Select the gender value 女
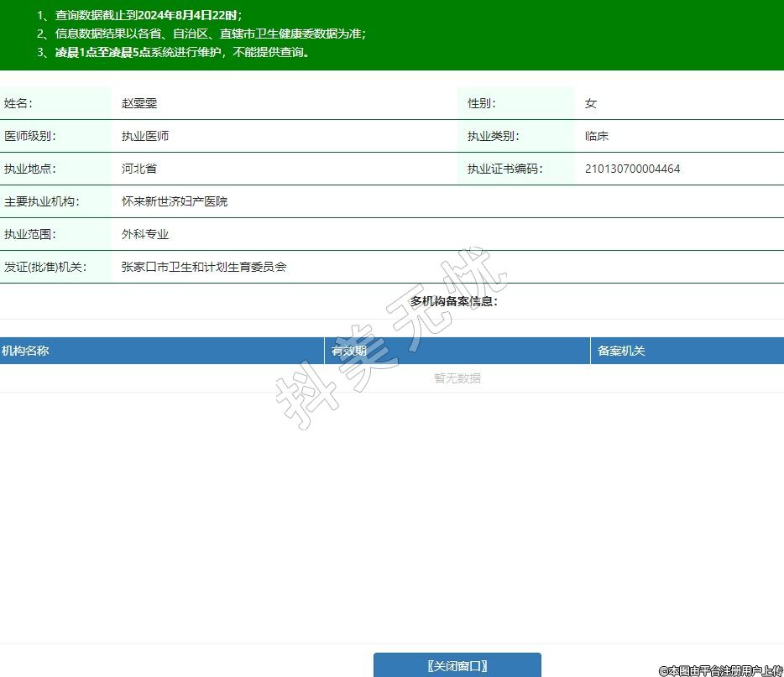The width and height of the screenshot is (784, 677). pyautogui.click(x=591, y=103)
